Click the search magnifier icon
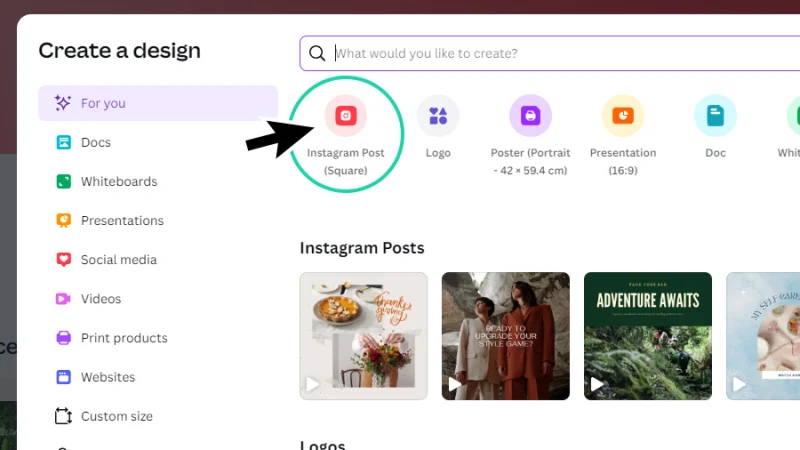The width and height of the screenshot is (800, 450). (x=317, y=53)
